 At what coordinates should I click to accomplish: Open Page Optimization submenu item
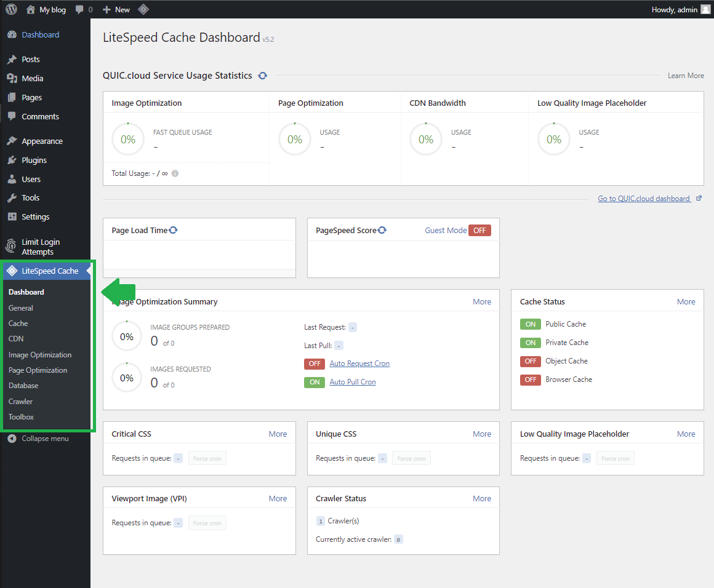click(38, 370)
